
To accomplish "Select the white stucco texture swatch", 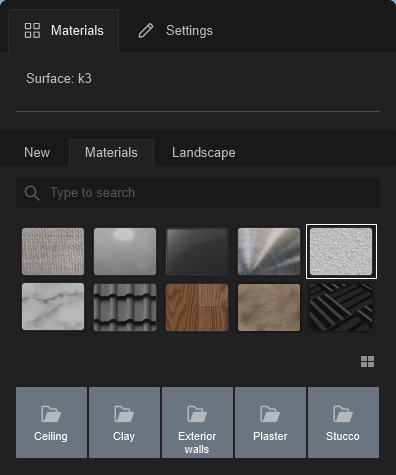I will pos(341,252).
